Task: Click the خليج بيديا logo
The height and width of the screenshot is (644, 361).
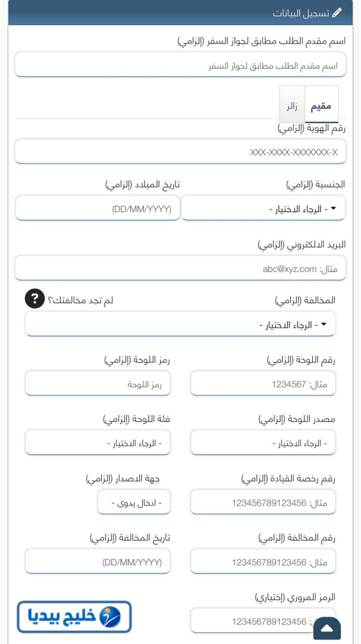Action: click(74, 617)
